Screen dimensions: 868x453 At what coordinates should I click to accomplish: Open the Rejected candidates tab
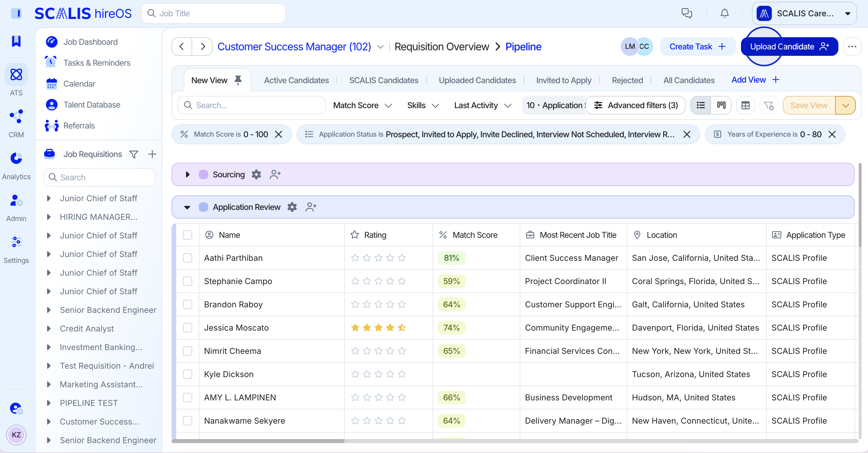(627, 80)
